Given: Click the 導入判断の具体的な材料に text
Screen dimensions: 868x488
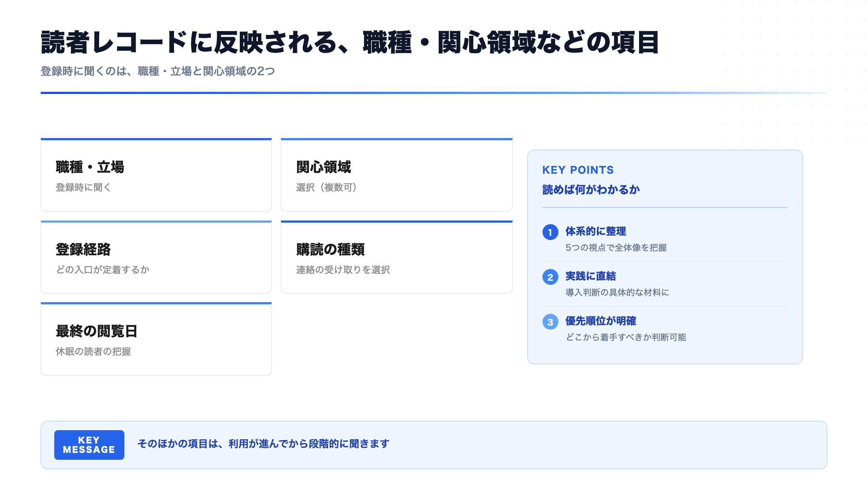Looking at the screenshot, I should 617,292.
